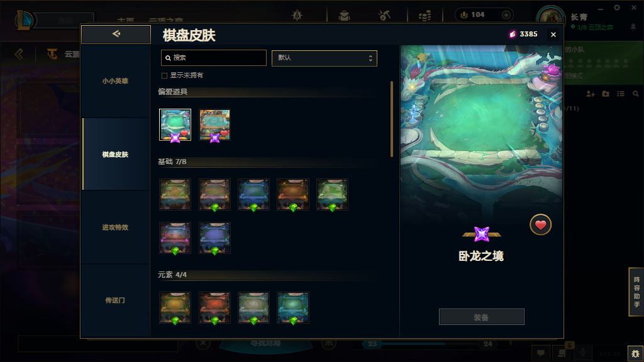Click the plus icon beside 104 currency
Screen dimensions: 644x362
click(x=506, y=15)
